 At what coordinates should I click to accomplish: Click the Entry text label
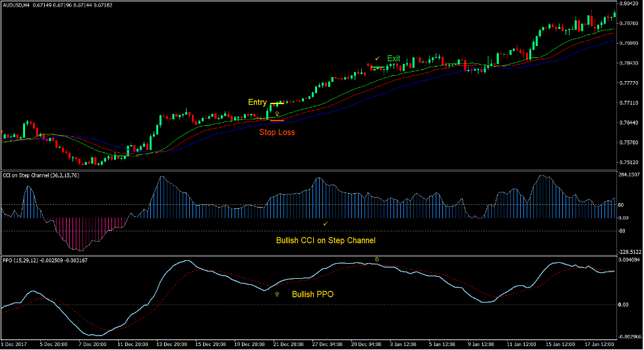(x=257, y=102)
